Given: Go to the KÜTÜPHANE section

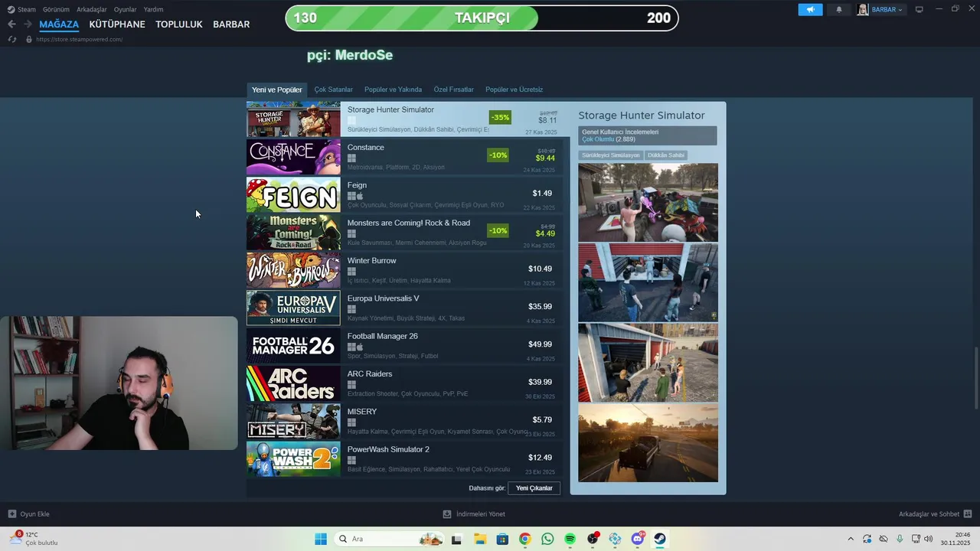Looking at the screenshot, I should click(x=117, y=24).
